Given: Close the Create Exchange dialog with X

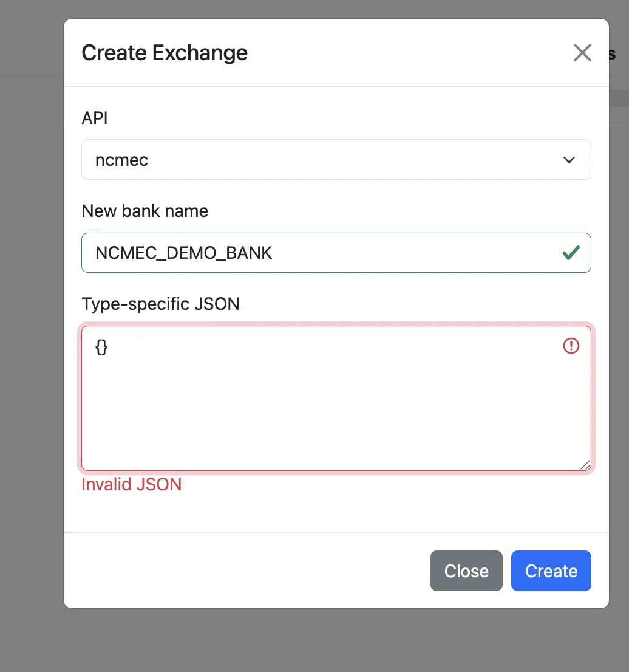Looking at the screenshot, I should [582, 53].
